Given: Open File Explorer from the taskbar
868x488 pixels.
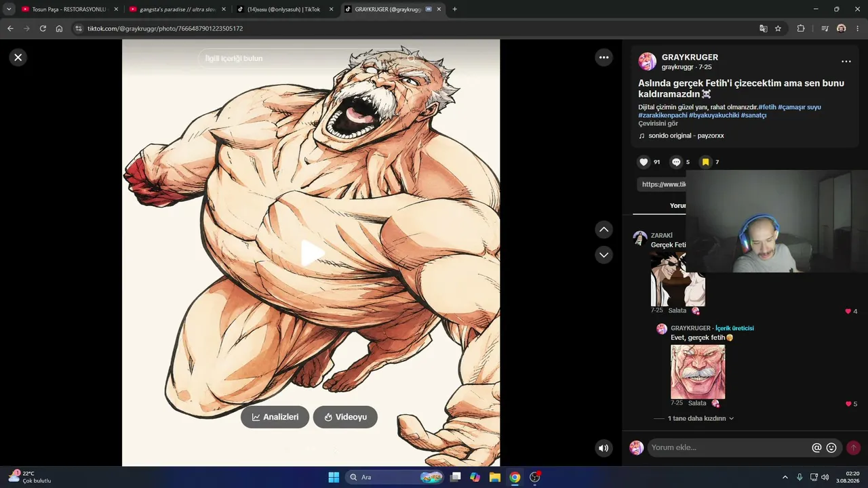Looking at the screenshot, I should click(495, 477).
